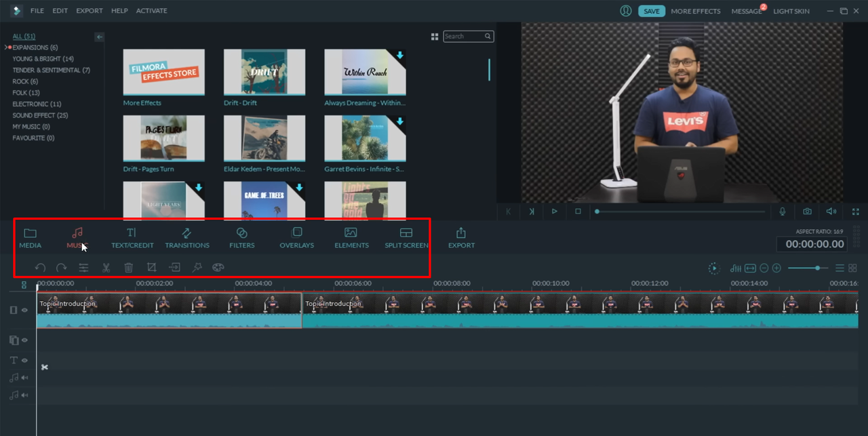Step to the next frame in the preview
Image resolution: width=868 pixels, height=436 pixels.
(x=532, y=212)
